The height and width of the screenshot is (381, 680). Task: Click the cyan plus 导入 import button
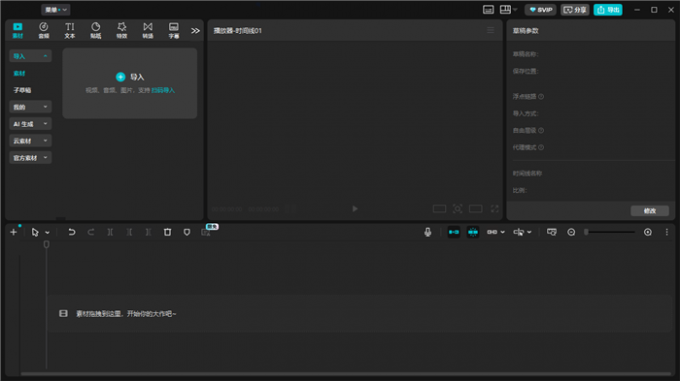coord(130,77)
